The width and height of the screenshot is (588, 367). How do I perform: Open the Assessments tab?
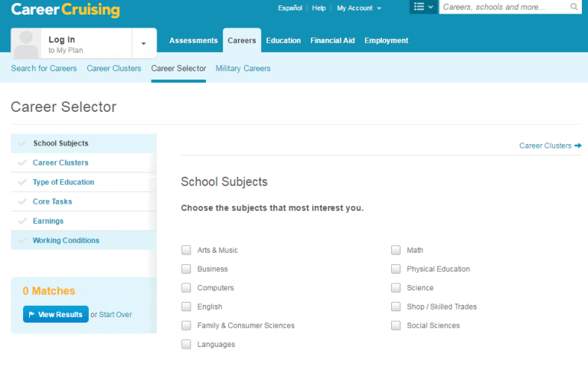[194, 41]
